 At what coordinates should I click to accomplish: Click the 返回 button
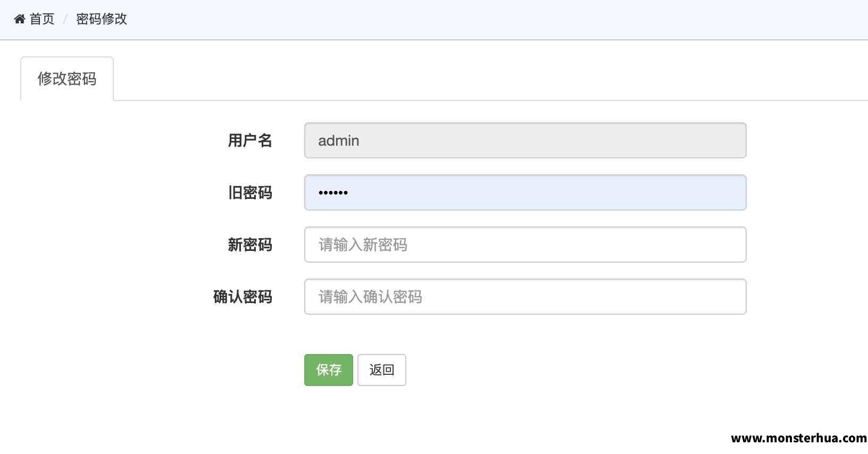pyautogui.click(x=382, y=370)
